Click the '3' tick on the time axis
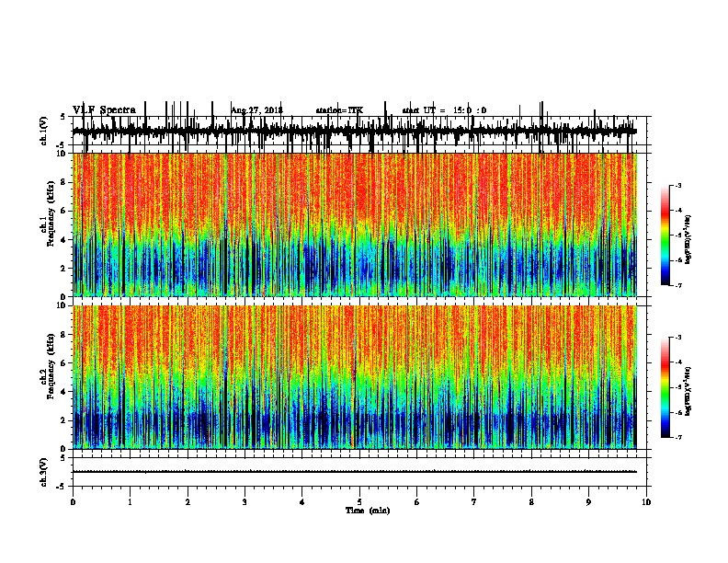Viewport: 728px width, 563px height. pos(245,501)
